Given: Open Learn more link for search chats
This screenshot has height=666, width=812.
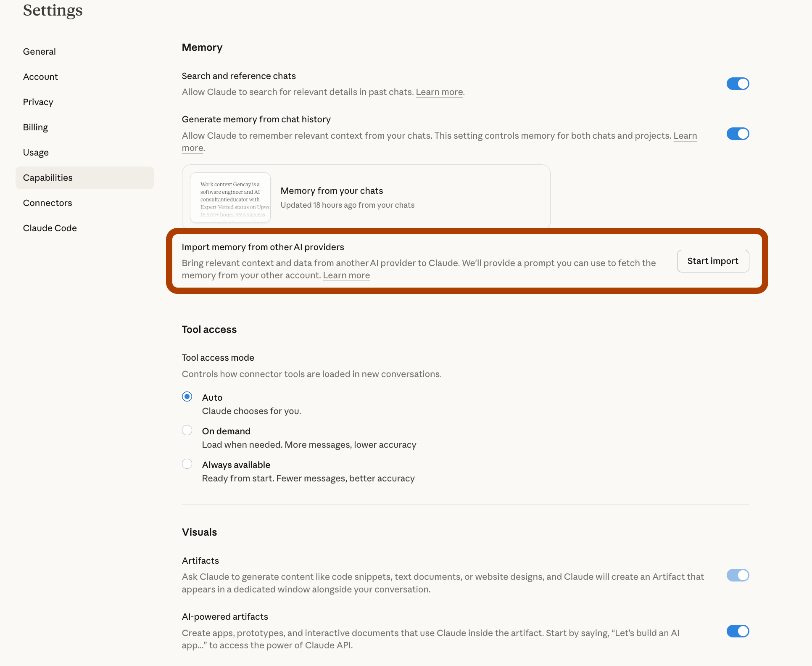Looking at the screenshot, I should 439,92.
